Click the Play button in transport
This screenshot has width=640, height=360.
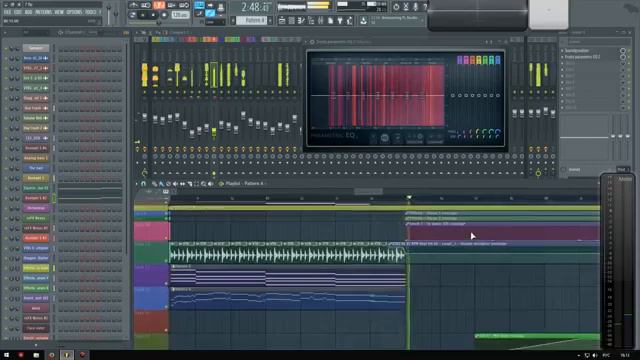(x=142, y=15)
